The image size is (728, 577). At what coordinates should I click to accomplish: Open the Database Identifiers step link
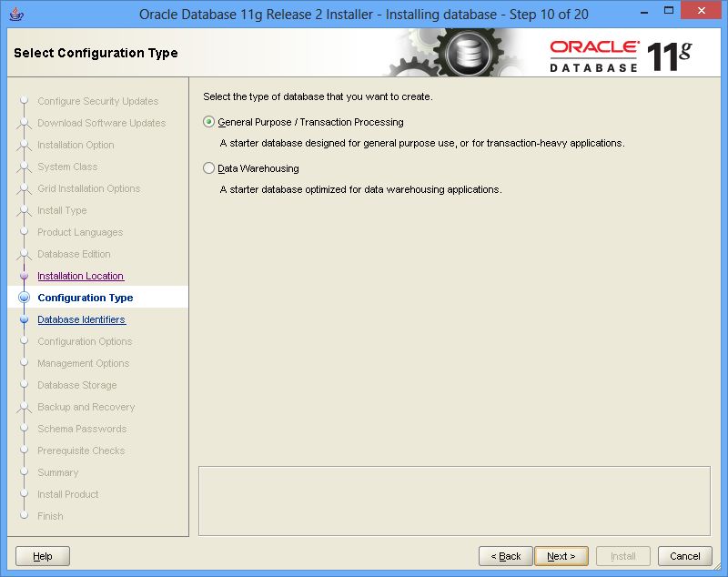click(x=82, y=319)
